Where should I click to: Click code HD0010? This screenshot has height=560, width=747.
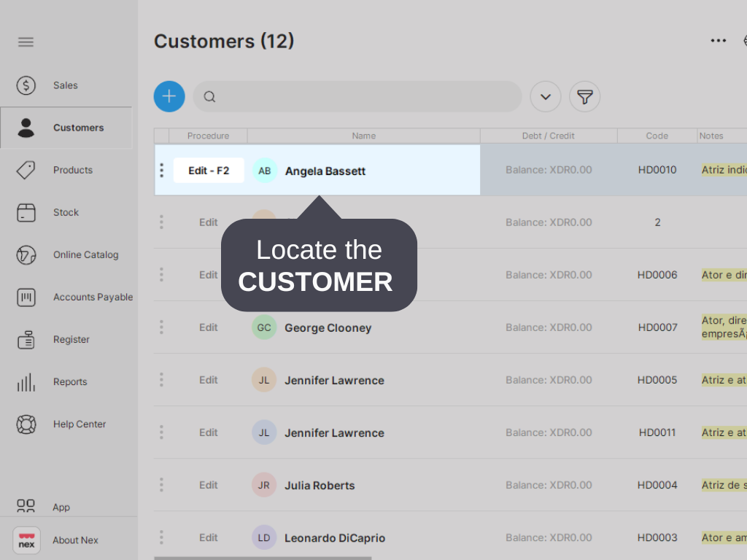coord(657,170)
